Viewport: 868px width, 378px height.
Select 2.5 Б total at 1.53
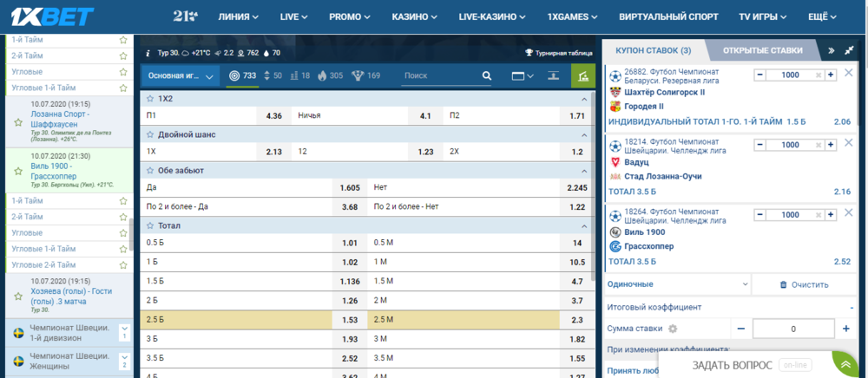click(350, 320)
